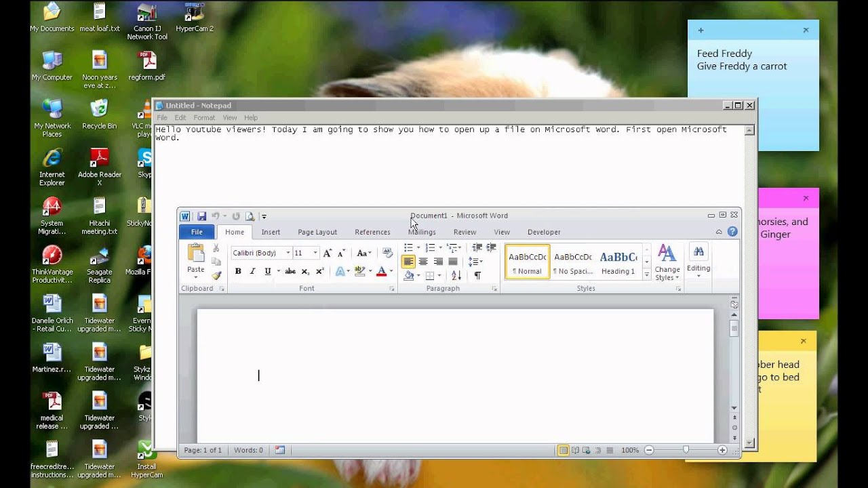Open the font size 11 dropdown
Viewport: 868px width, 488px height.
(315, 253)
